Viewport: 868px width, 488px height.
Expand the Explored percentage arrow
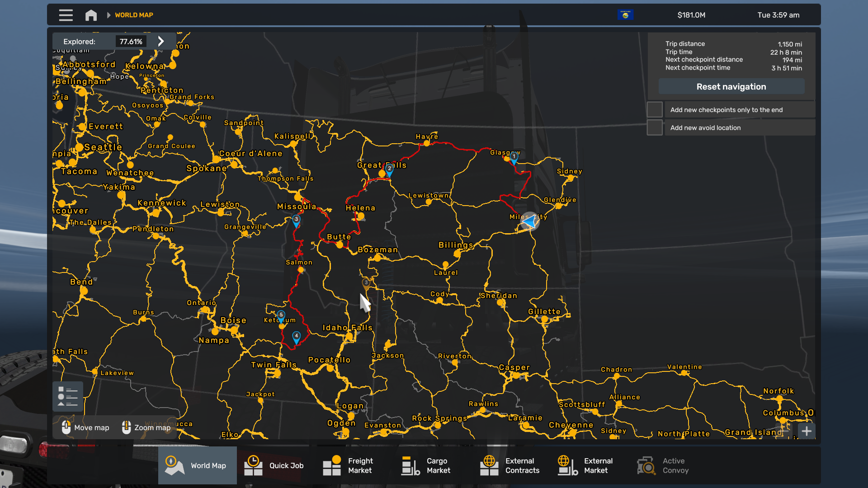tap(161, 41)
